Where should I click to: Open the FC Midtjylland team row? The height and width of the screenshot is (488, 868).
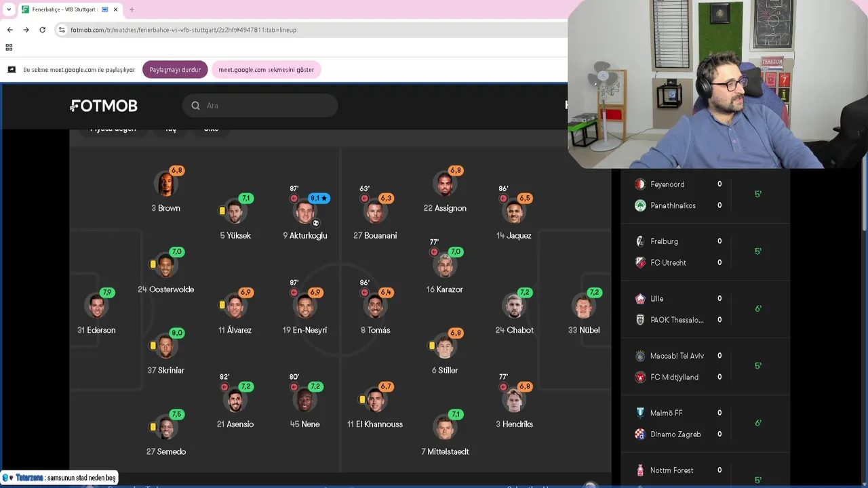(705, 377)
